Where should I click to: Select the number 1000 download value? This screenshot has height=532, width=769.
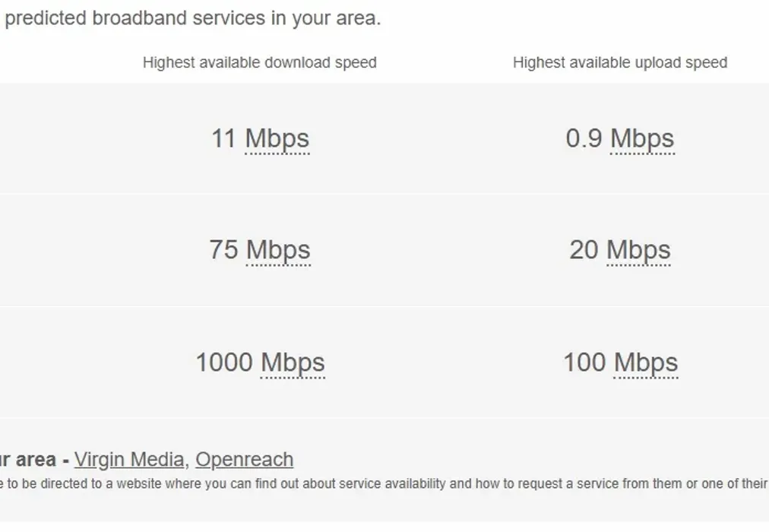click(x=224, y=363)
